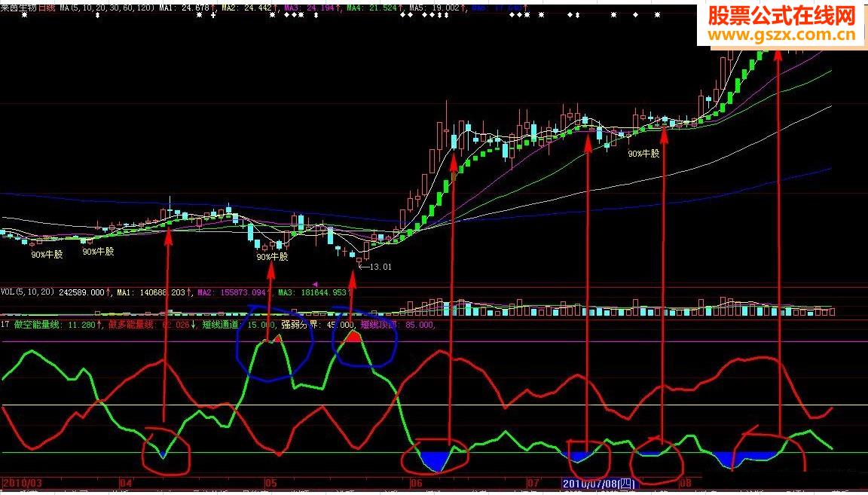Viewport: 868px width, 495px height.
Task: Click the magenta triangle marker above volume pane
Action: 315,284
